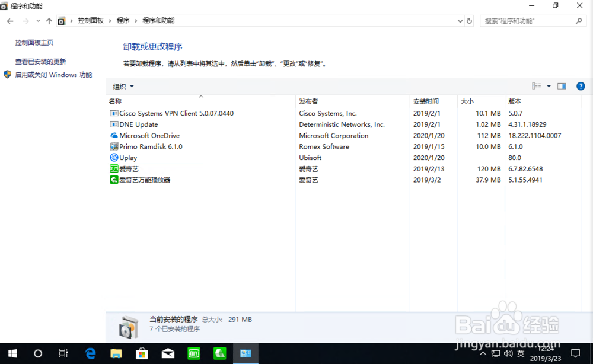Click install date 2019/2/13
Viewport: 593px width, 364px height.
pos(429,168)
